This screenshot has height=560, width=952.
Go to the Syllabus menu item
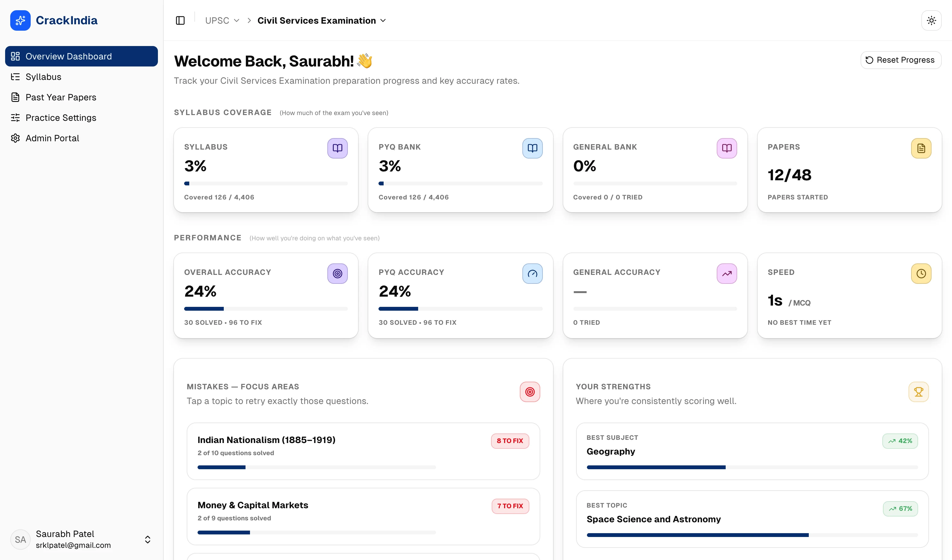point(81,77)
